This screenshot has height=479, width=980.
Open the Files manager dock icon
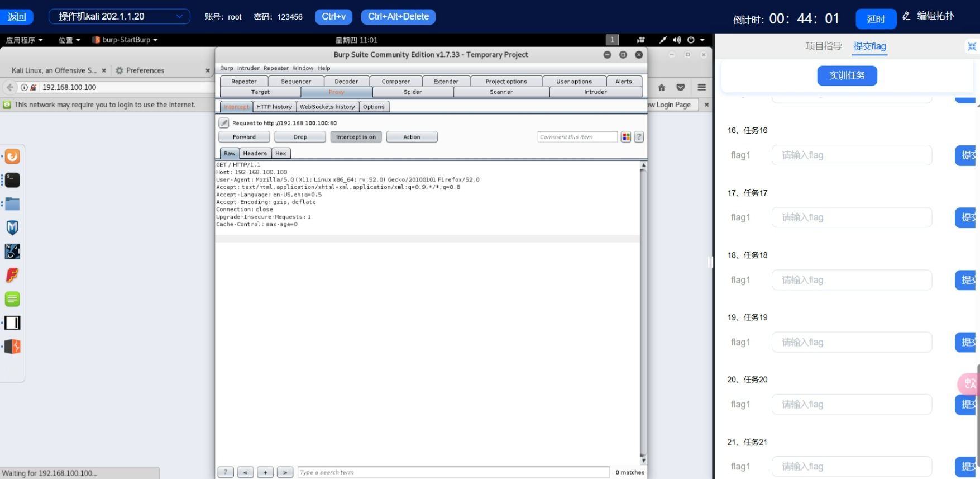click(x=12, y=204)
